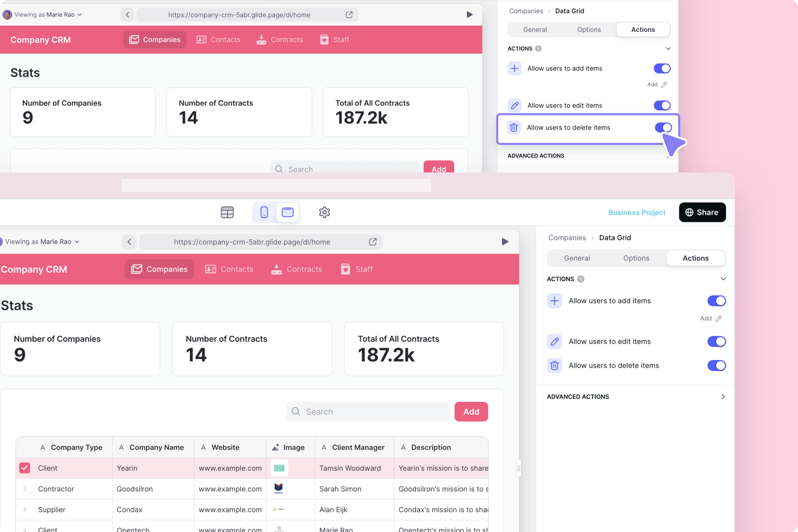Screen dimensions: 798x532
Task: Switch to desktop preview icon
Action: point(288,212)
